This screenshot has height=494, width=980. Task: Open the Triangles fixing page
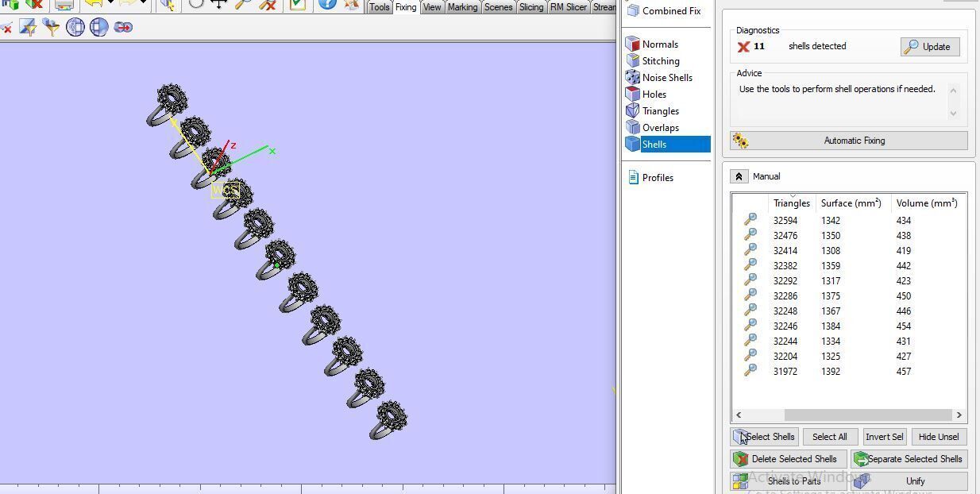tap(653, 111)
